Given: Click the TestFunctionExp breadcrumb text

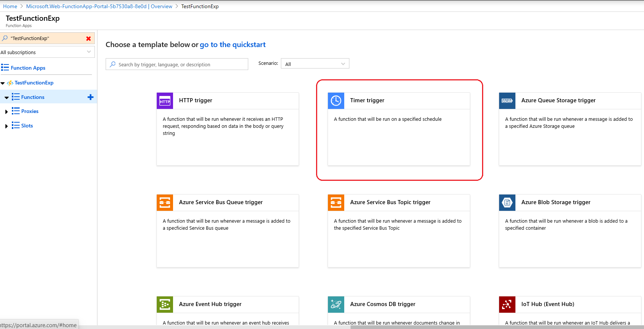Looking at the screenshot, I should click(x=200, y=6).
